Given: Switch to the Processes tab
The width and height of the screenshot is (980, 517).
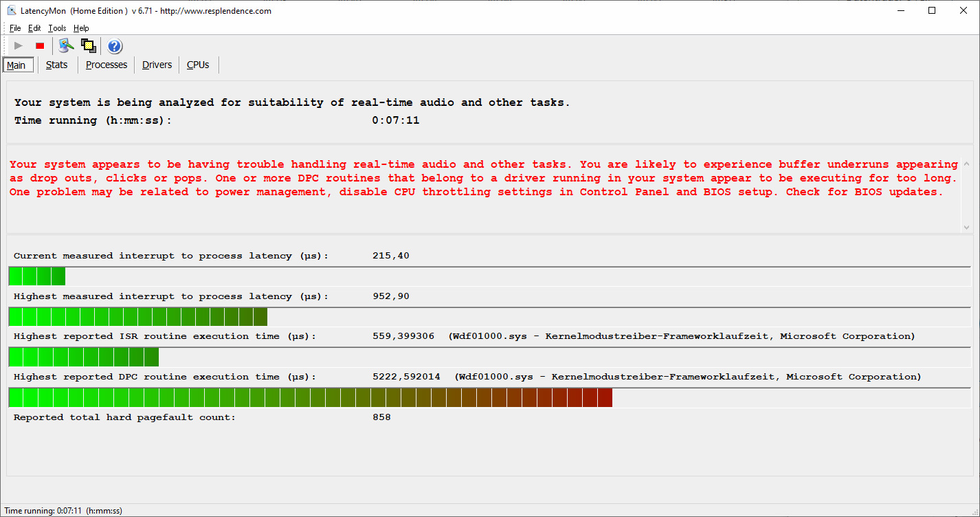Looking at the screenshot, I should click(107, 65).
